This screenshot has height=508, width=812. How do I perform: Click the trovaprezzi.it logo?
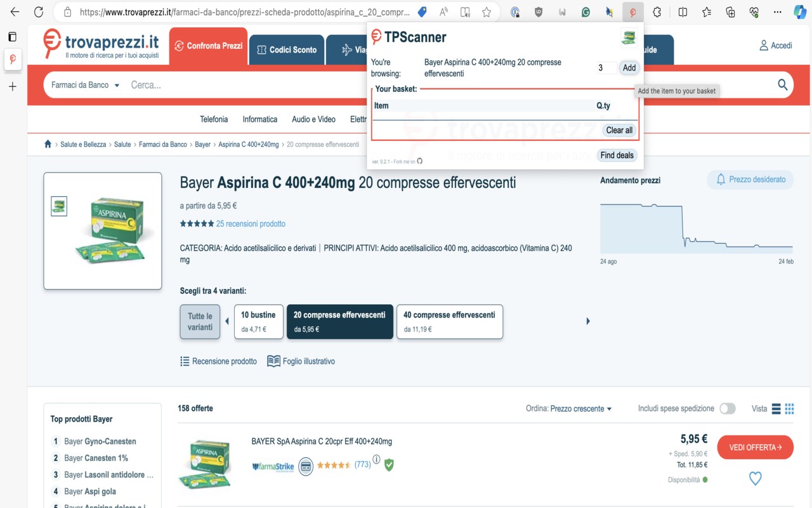tap(101, 44)
